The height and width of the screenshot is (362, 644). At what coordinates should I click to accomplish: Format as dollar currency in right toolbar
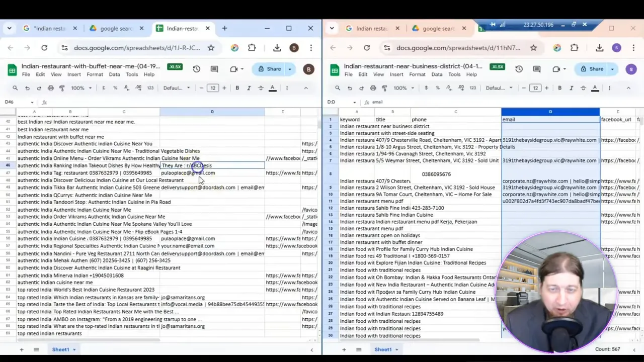coord(426,88)
